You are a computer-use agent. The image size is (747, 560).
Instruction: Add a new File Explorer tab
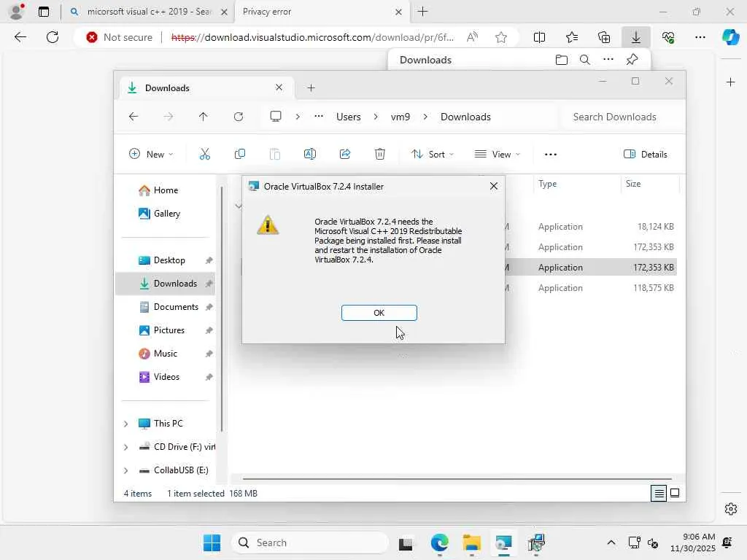[311, 87]
